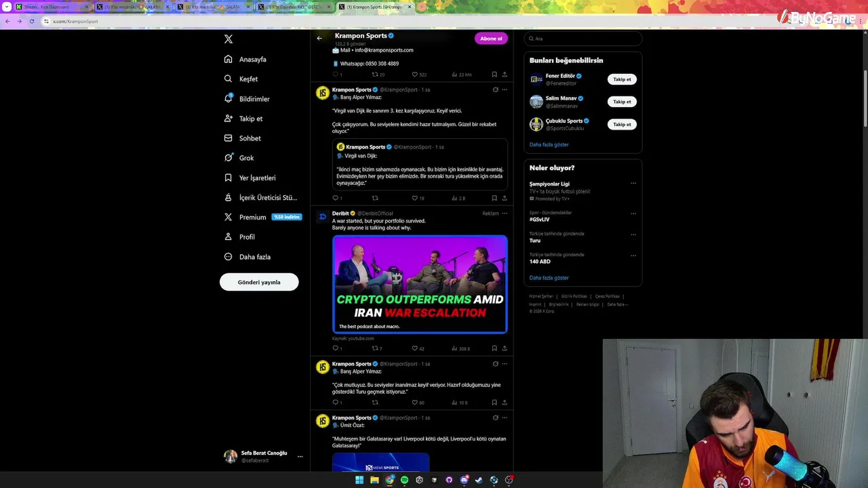Open Anasayfa home page
This screenshot has height=488, width=868.
pos(245,59)
